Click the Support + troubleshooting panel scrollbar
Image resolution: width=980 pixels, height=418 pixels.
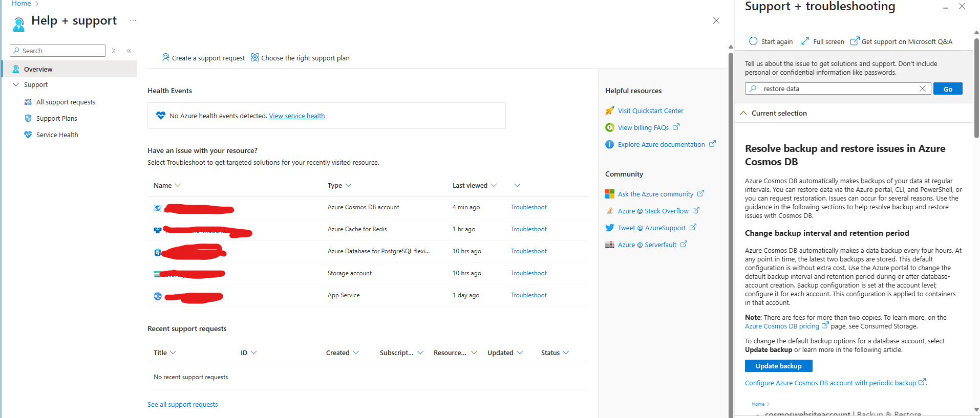tap(976, 87)
